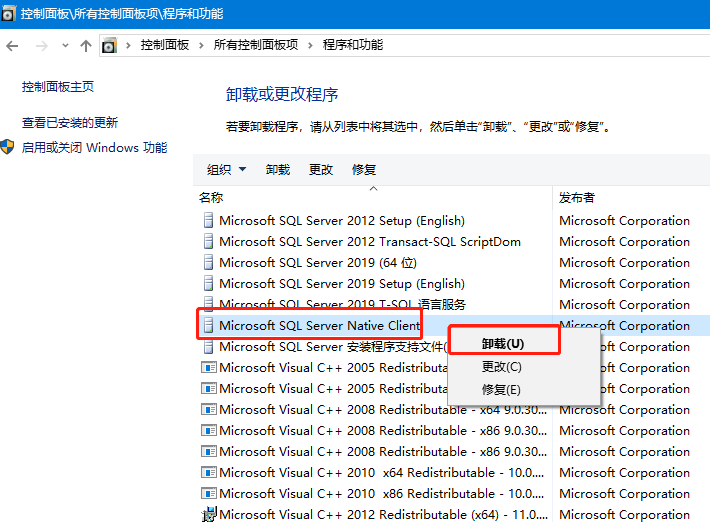
Task: Click the up-level arrow in navigation bar
Action: tap(86, 46)
